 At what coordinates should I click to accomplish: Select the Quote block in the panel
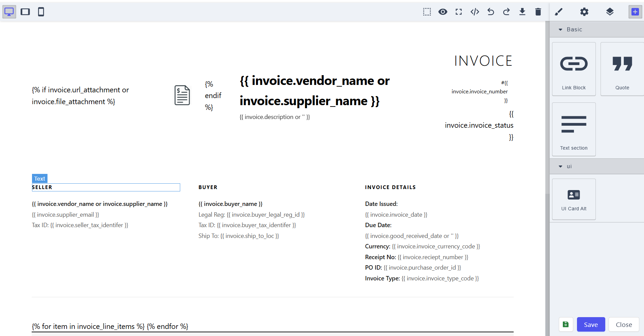click(x=621, y=69)
